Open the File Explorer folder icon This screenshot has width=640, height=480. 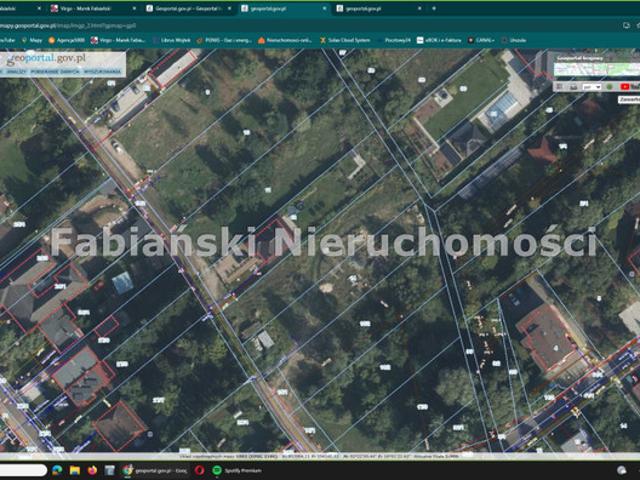(x=74, y=470)
